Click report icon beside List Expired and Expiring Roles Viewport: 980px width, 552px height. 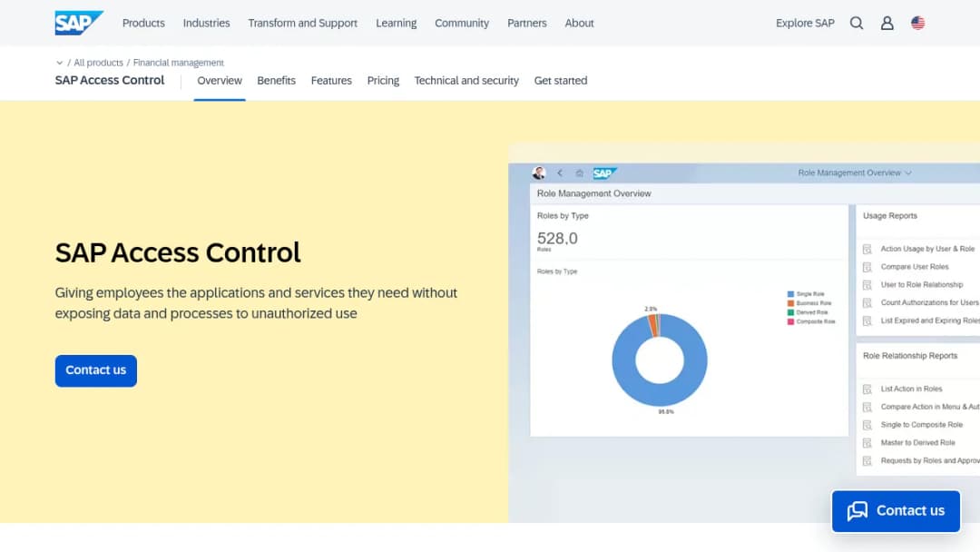point(867,321)
